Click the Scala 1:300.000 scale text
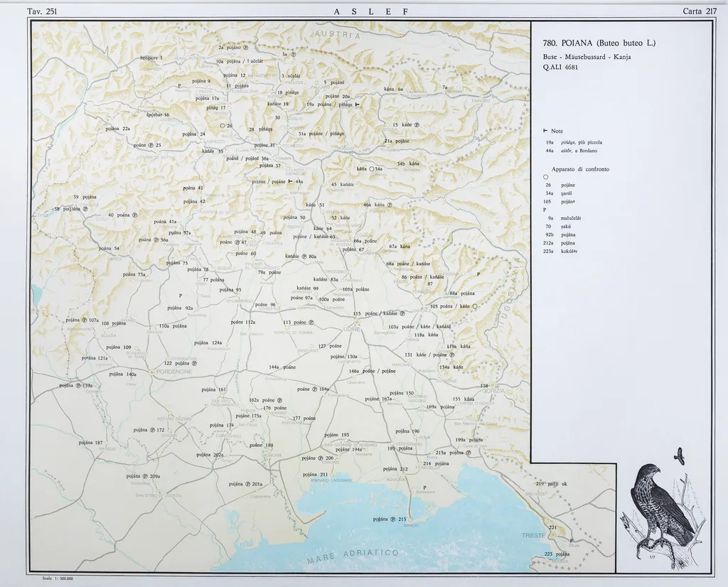728x587 pixels. point(58,578)
